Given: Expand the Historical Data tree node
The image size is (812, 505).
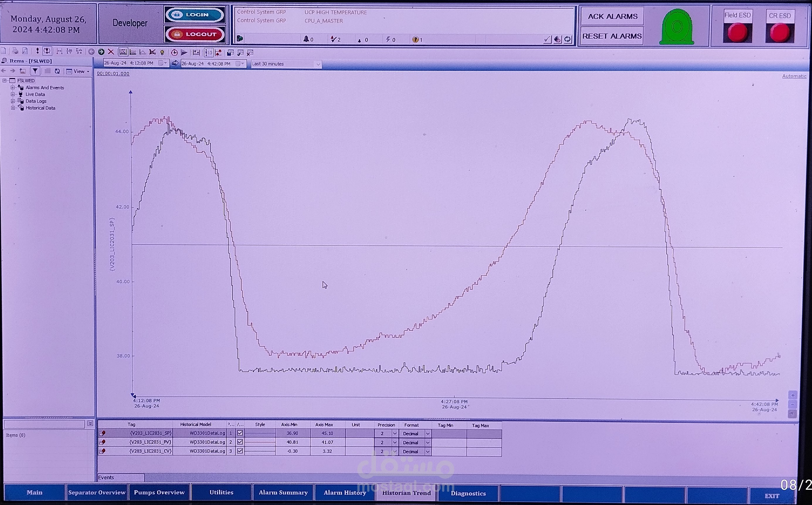Looking at the screenshot, I should pyautogui.click(x=13, y=108).
